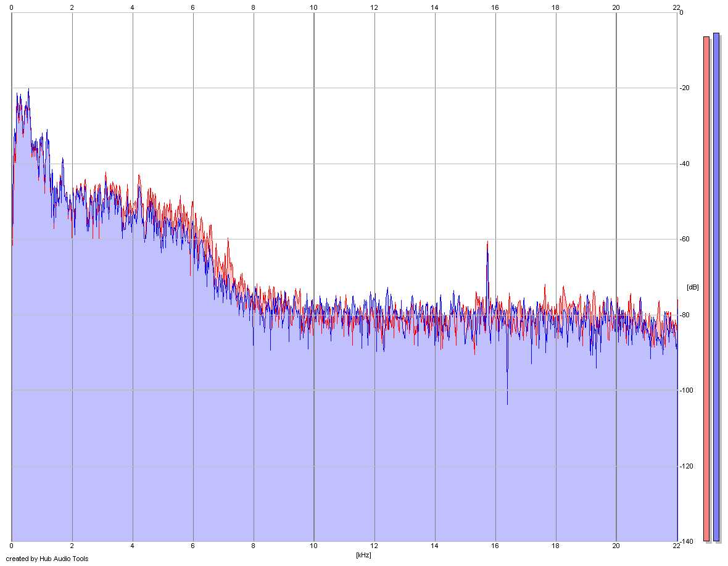Select the -60 dB scale label
This screenshot has height=566, width=728.
[x=684, y=239]
